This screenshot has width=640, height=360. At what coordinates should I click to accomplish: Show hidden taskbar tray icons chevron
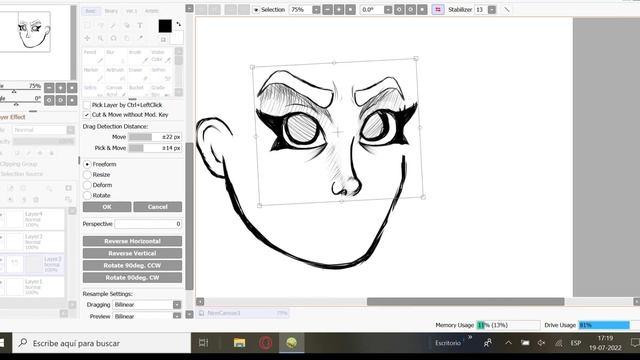click(x=508, y=343)
